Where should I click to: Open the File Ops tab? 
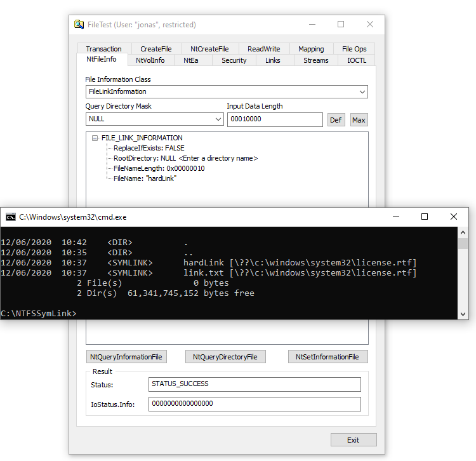click(x=354, y=49)
